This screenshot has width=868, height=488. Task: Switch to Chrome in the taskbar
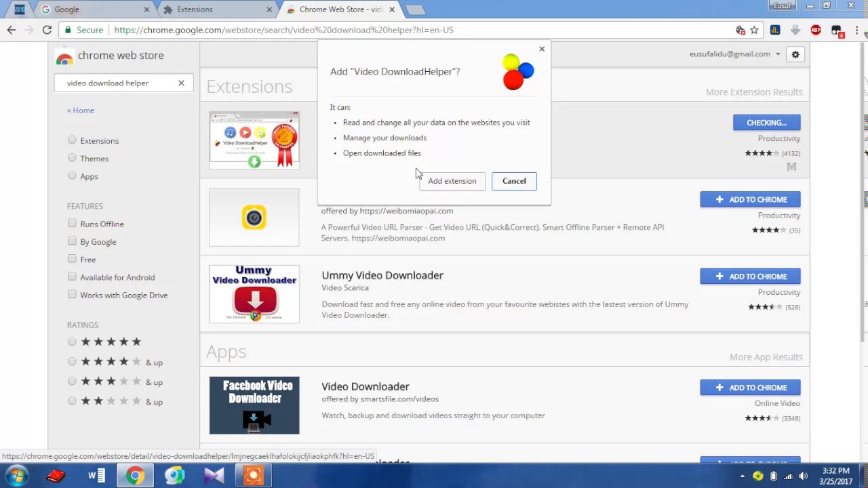coord(135,476)
